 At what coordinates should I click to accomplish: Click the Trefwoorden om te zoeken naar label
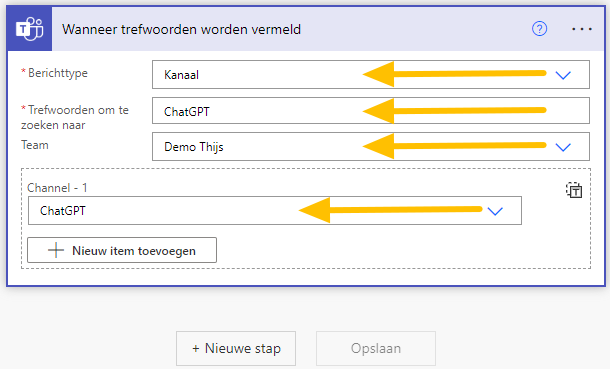pos(75,117)
